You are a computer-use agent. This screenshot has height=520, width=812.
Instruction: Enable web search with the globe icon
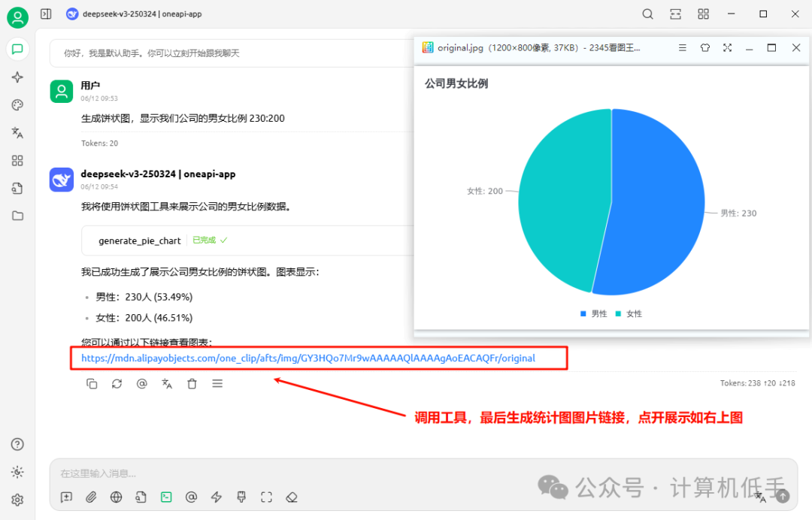pos(117,497)
